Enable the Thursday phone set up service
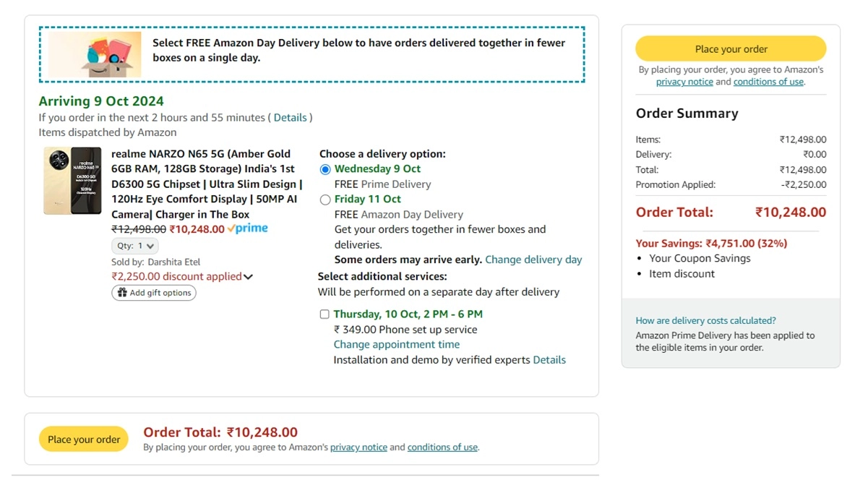Image resolution: width=868 pixels, height=488 pixels. tap(325, 314)
